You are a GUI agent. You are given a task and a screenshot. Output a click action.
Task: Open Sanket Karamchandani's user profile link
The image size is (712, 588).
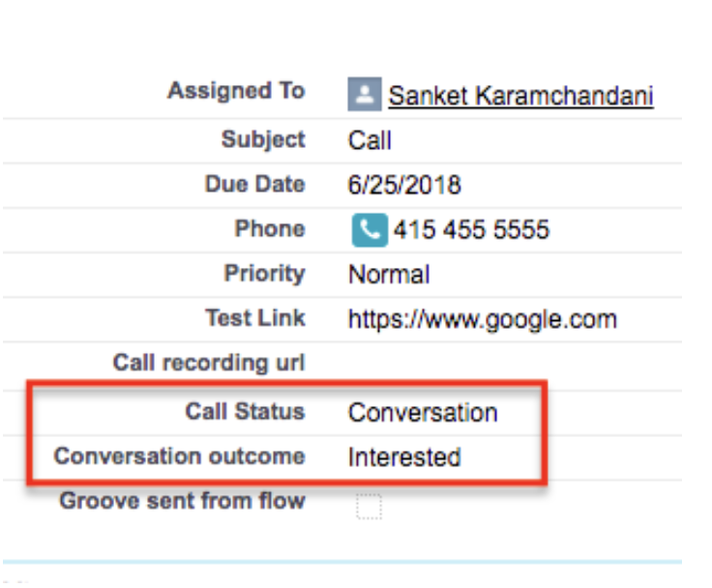pyautogui.click(x=520, y=96)
